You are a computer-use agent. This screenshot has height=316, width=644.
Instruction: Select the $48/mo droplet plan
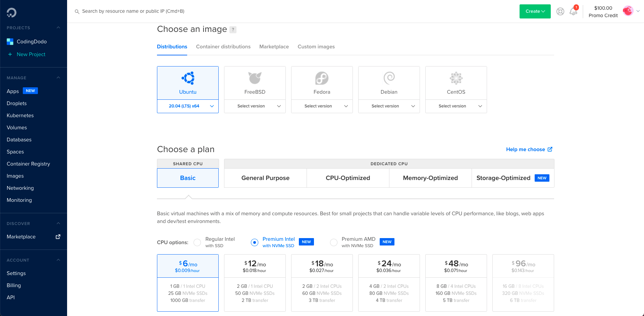tap(456, 283)
